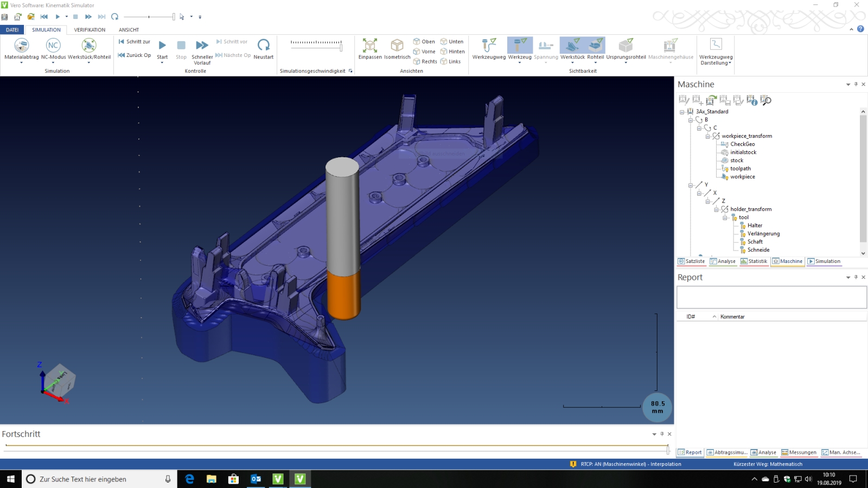
Task: Show the Vorne front view
Action: coord(424,52)
